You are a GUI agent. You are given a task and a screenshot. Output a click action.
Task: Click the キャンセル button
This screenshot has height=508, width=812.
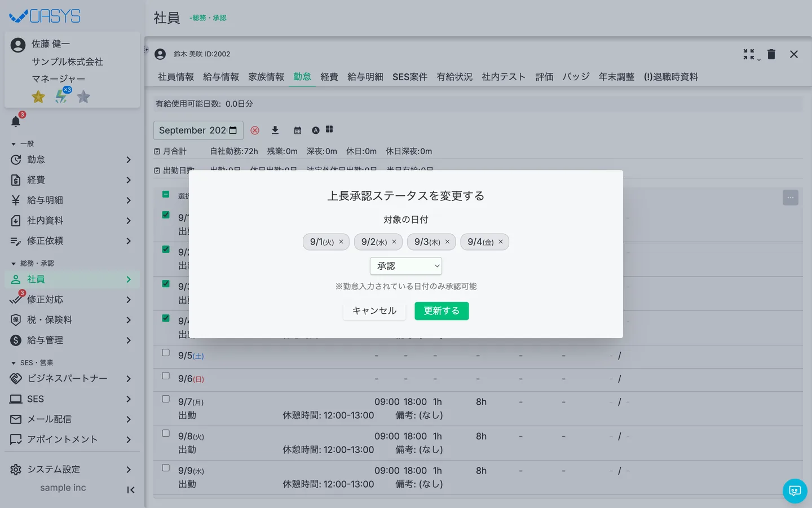[x=374, y=311]
